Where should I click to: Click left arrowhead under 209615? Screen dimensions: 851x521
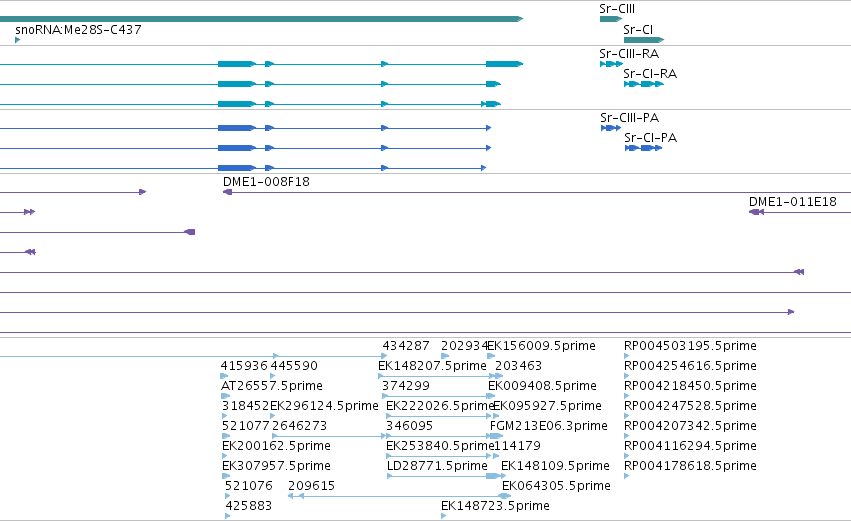(x=290, y=496)
